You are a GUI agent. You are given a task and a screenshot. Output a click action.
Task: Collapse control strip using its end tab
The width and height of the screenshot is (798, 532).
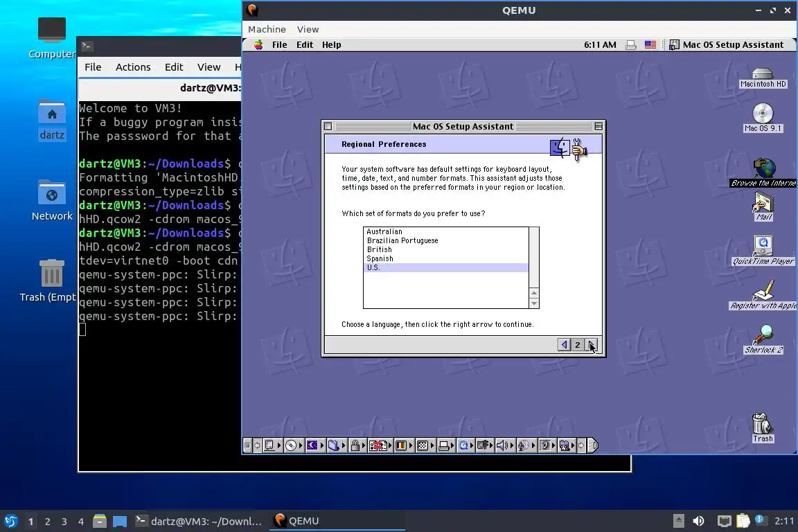tap(593, 445)
